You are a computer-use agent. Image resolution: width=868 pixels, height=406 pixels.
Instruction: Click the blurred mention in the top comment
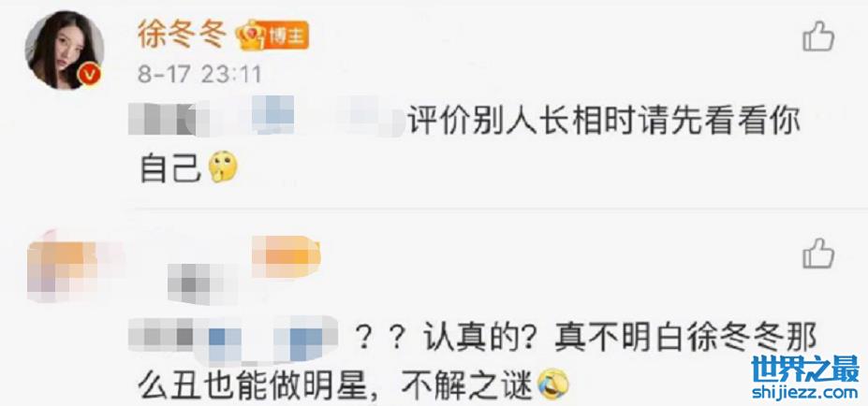267,116
